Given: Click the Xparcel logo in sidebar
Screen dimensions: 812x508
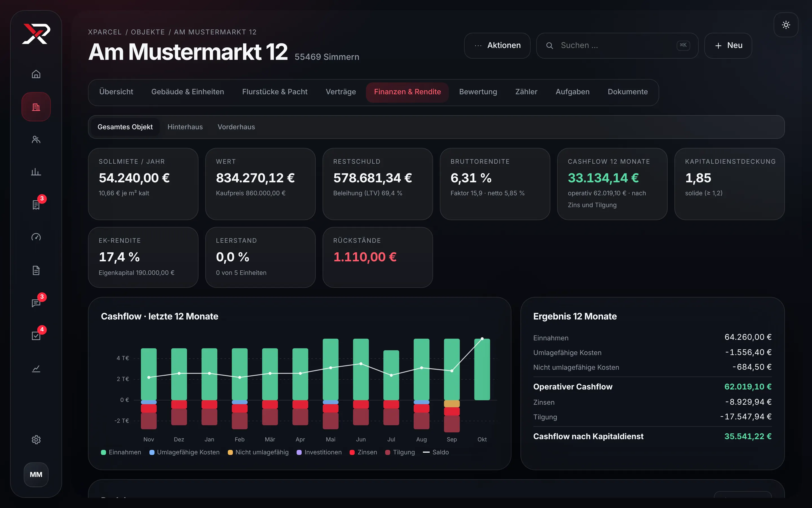Looking at the screenshot, I should (36, 34).
